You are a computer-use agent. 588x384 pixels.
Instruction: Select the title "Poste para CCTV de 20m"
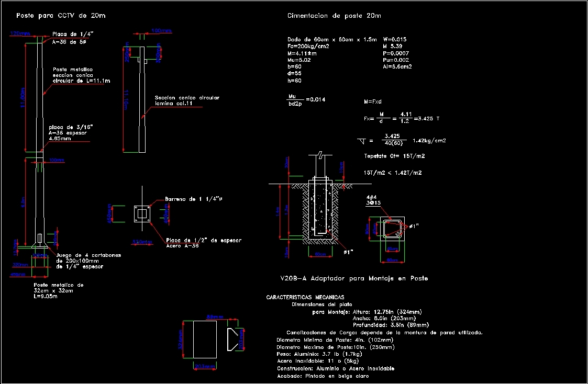(60, 15)
